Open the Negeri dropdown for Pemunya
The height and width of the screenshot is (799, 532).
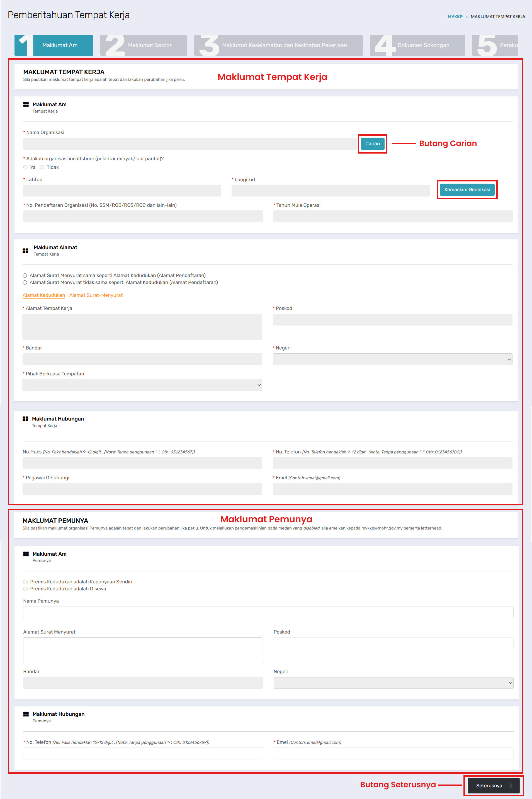(x=393, y=683)
